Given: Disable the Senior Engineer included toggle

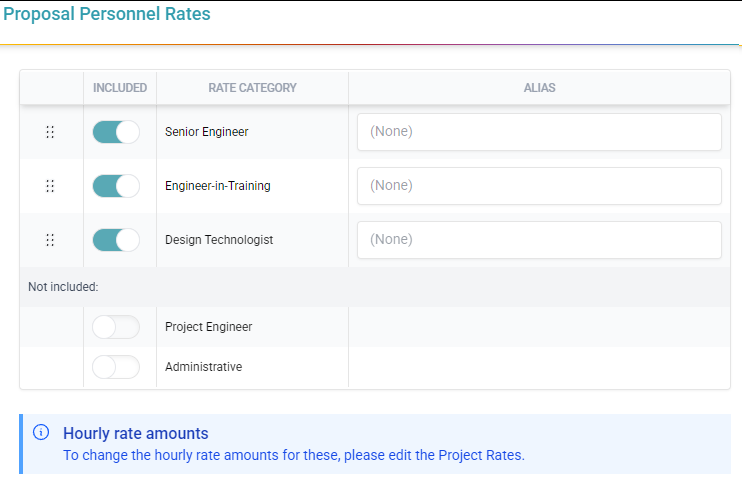Looking at the screenshot, I should pyautogui.click(x=116, y=132).
